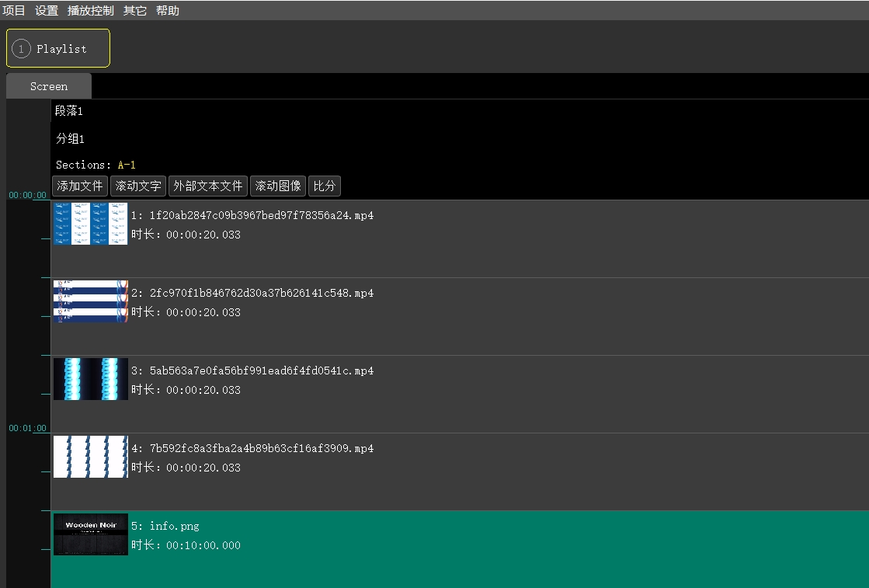Open the 帮助 menu
The width and height of the screenshot is (869, 588).
[167, 10]
